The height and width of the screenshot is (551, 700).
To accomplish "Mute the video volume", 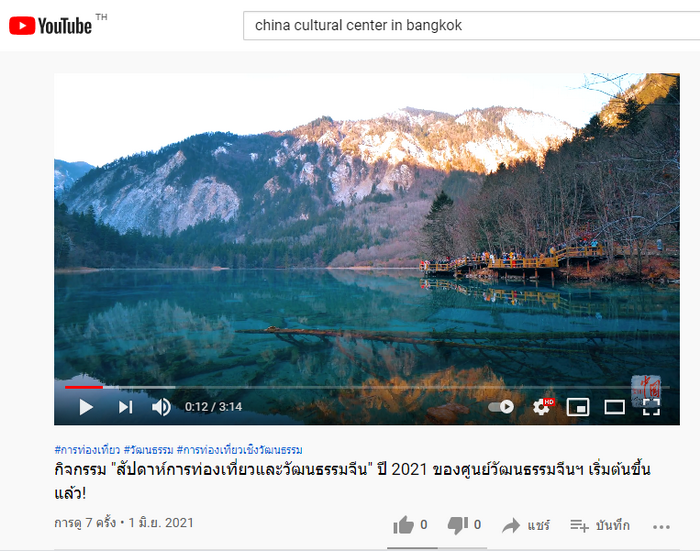I will click(x=161, y=407).
